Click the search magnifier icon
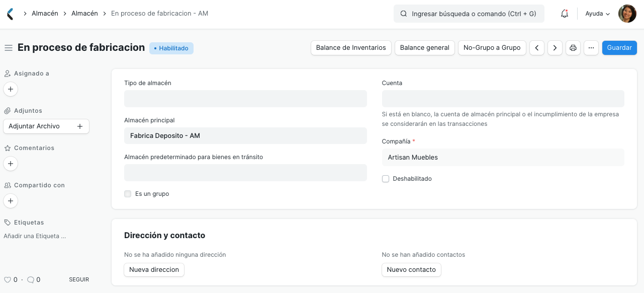 (403, 14)
